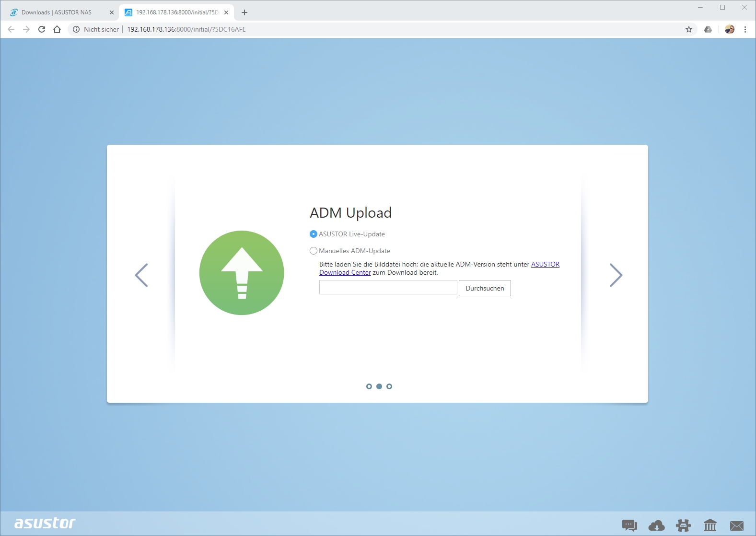Open the ASUSTOR Download Center link
Screen dimensions: 756x536
coord(545,264)
